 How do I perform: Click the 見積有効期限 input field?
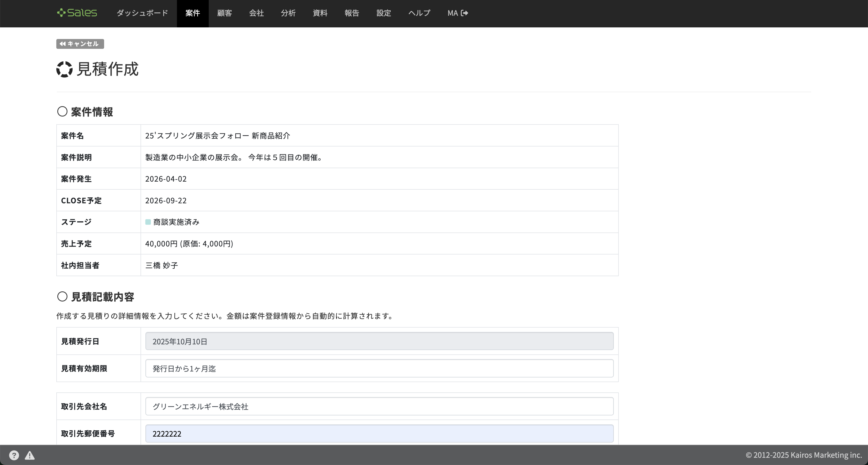(379, 368)
